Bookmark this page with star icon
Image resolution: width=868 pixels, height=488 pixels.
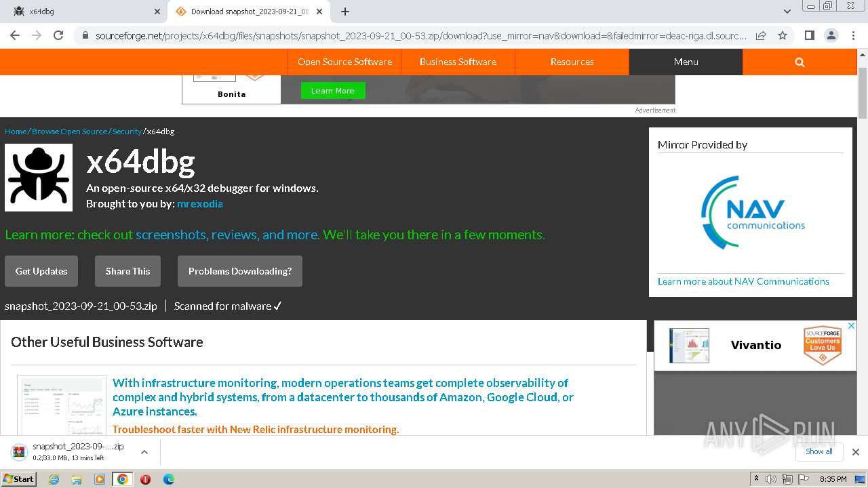coord(783,35)
